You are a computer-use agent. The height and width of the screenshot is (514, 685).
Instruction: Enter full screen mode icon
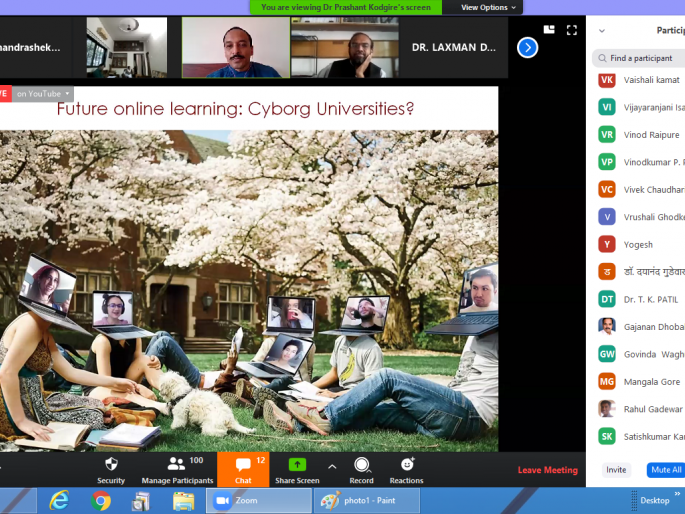(572, 30)
